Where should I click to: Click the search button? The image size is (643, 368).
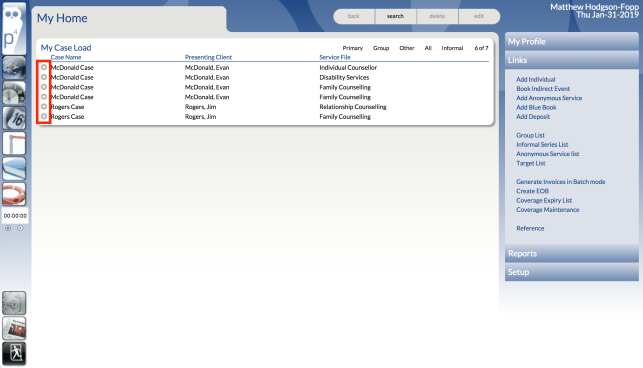click(x=395, y=16)
